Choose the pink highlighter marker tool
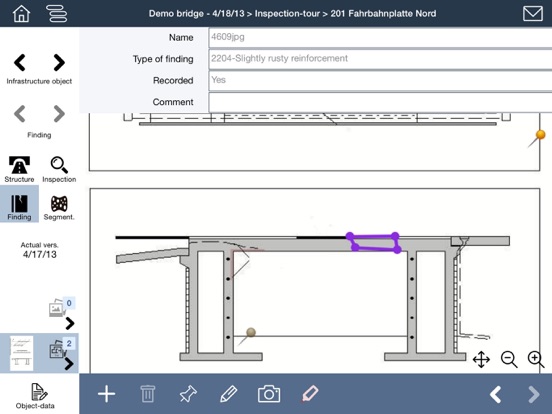This screenshot has width=552, height=414. point(310,393)
